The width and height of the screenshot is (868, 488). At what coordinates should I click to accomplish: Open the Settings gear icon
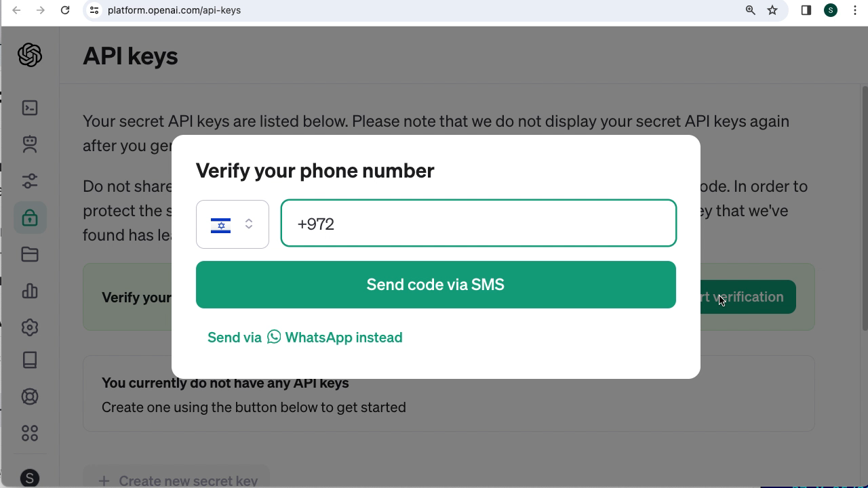point(30,327)
